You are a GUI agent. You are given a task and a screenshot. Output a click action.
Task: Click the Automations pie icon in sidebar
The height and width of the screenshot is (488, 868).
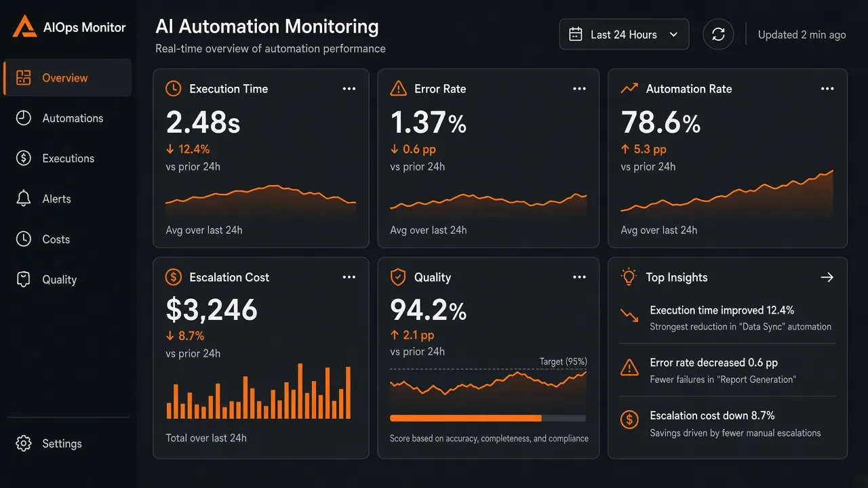[24, 118]
